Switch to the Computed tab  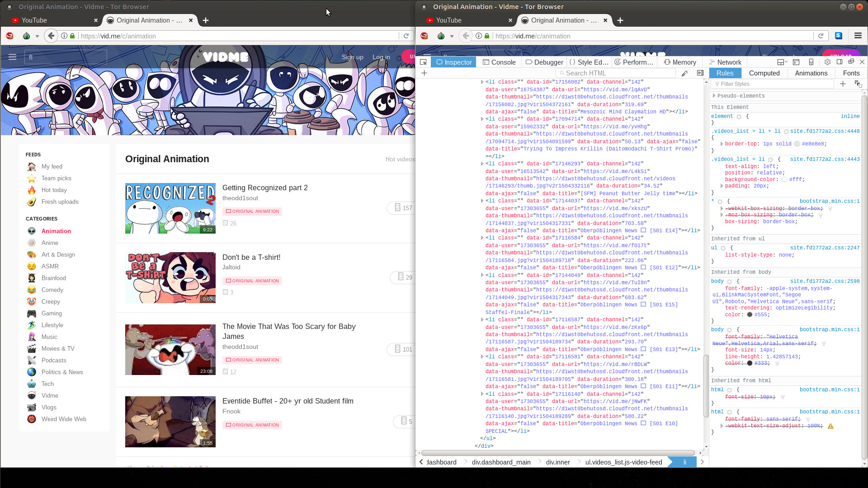764,73
